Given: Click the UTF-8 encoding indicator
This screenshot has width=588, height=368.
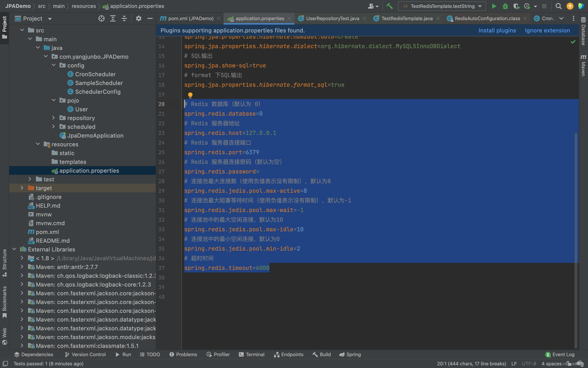Looking at the screenshot, I should click(529, 364).
